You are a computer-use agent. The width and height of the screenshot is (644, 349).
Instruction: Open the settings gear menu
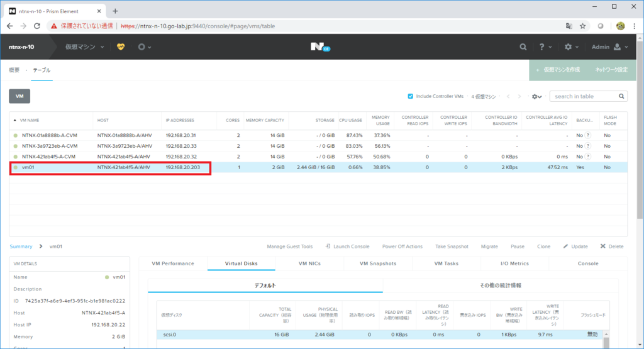coord(571,47)
